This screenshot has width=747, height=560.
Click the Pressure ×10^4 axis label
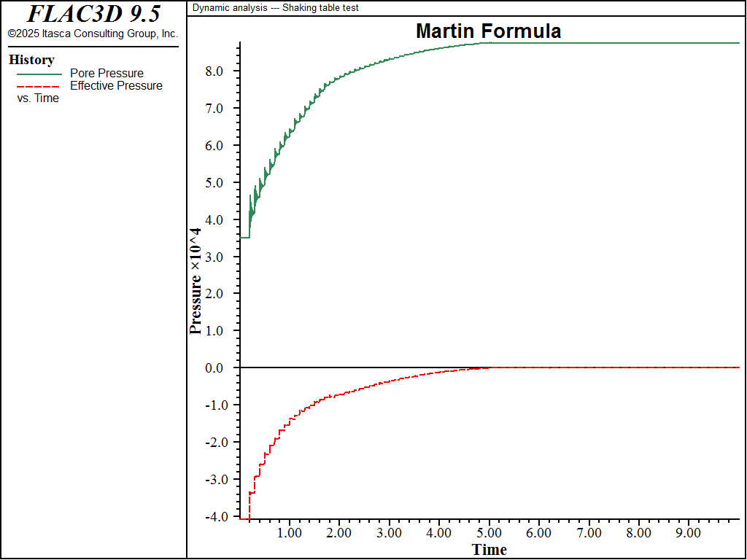click(x=196, y=281)
